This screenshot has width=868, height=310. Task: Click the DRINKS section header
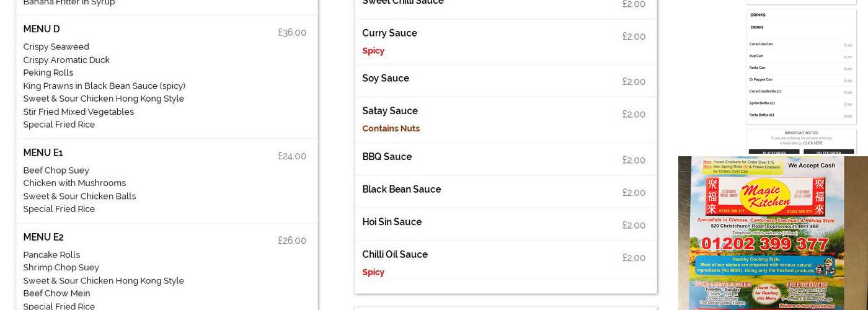tap(758, 15)
